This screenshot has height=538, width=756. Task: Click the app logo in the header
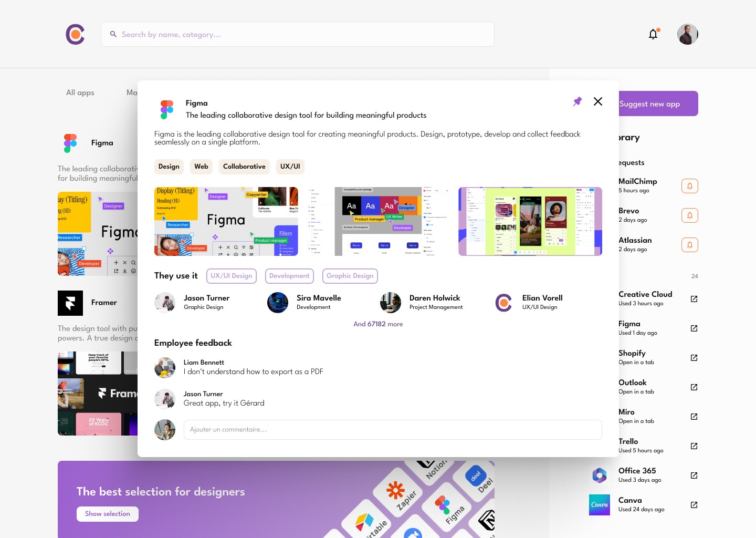click(x=75, y=34)
